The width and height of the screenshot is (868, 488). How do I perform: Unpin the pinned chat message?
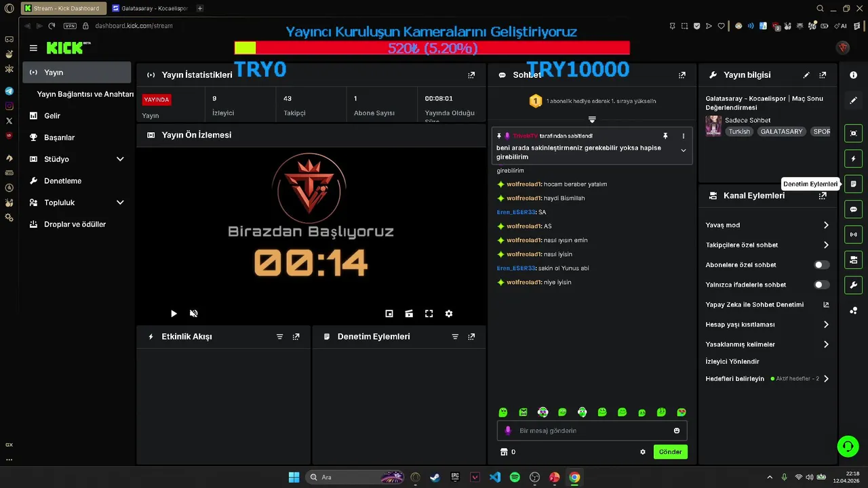pyautogui.click(x=665, y=136)
